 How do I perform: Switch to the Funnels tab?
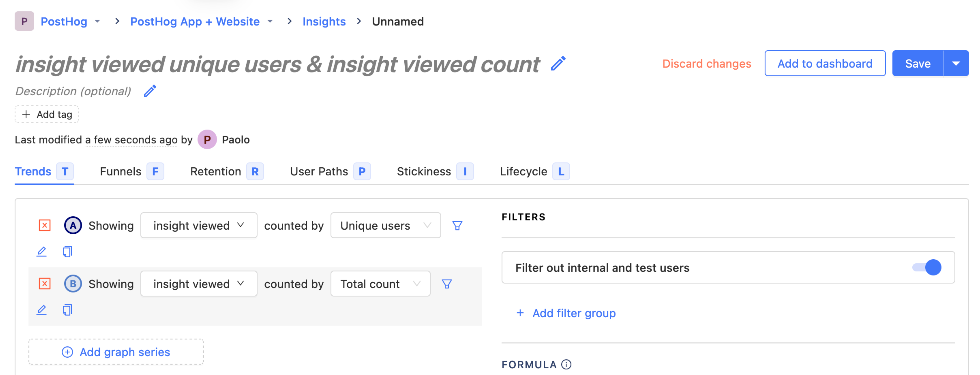pyautogui.click(x=120, y=171)
